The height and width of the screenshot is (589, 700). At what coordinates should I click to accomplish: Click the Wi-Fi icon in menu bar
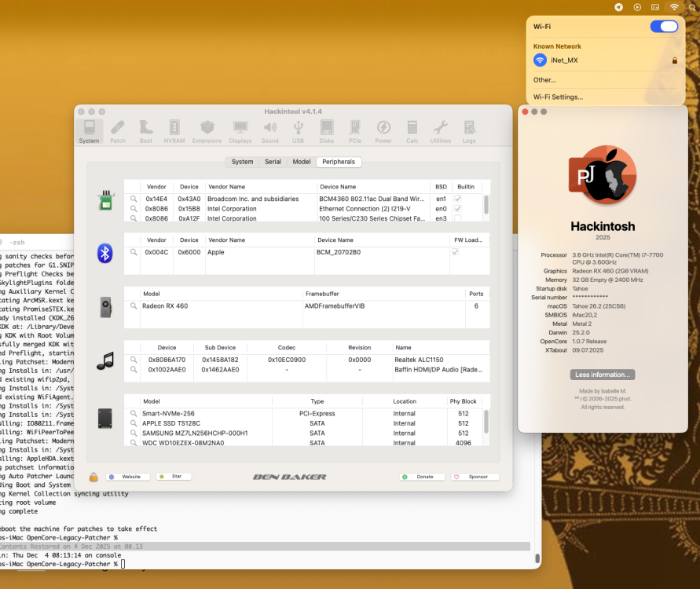click(674, 7)
